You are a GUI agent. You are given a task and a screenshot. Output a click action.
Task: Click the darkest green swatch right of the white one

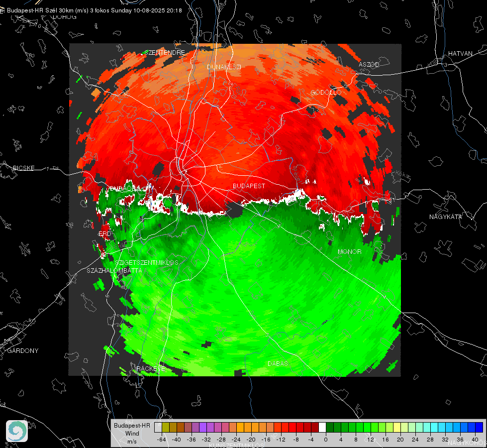point(329,427)
